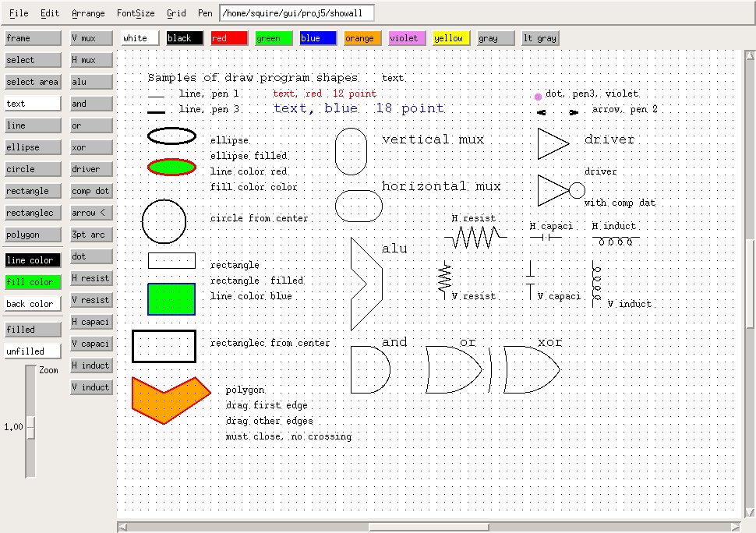This screenshot has width=756, height=533.
Task: Click the green filled ellipse on canvas
Action: pyautogui.click(x=171, y=168)
